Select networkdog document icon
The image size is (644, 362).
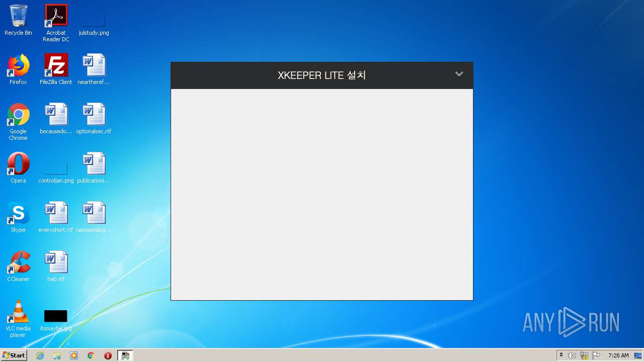pos(94,217)
